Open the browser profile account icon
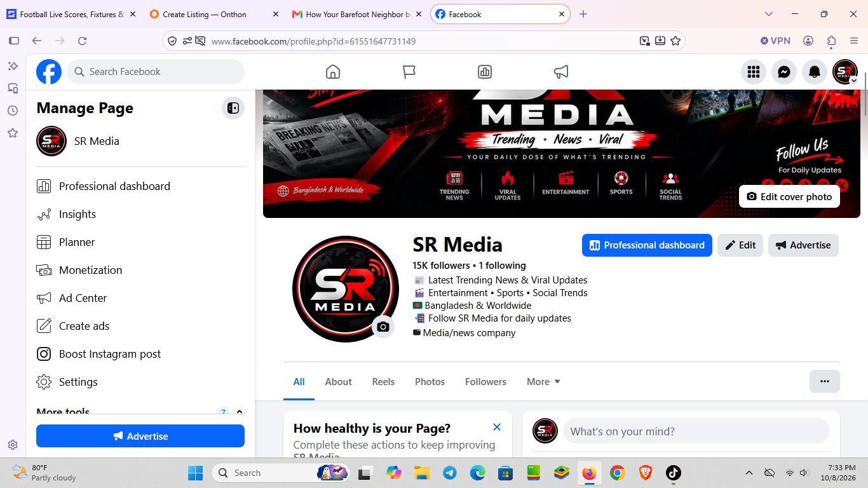 [808, 41]
